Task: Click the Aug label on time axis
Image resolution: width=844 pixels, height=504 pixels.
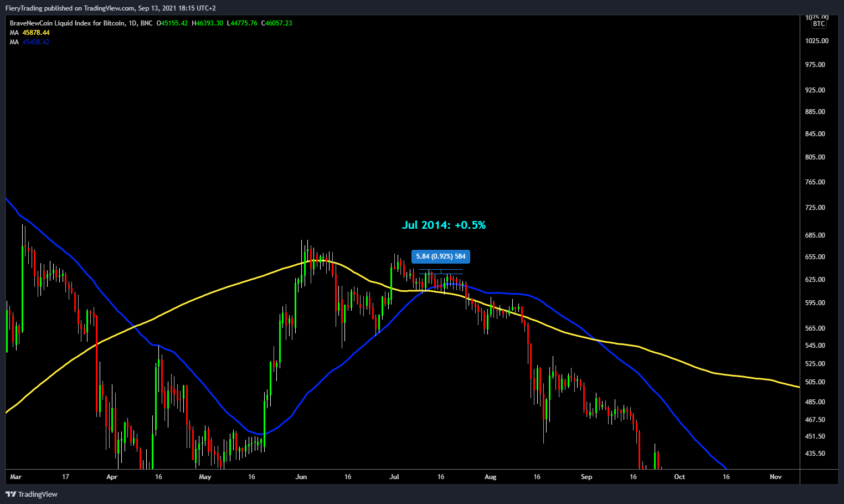Action: (x=490, y=477)
